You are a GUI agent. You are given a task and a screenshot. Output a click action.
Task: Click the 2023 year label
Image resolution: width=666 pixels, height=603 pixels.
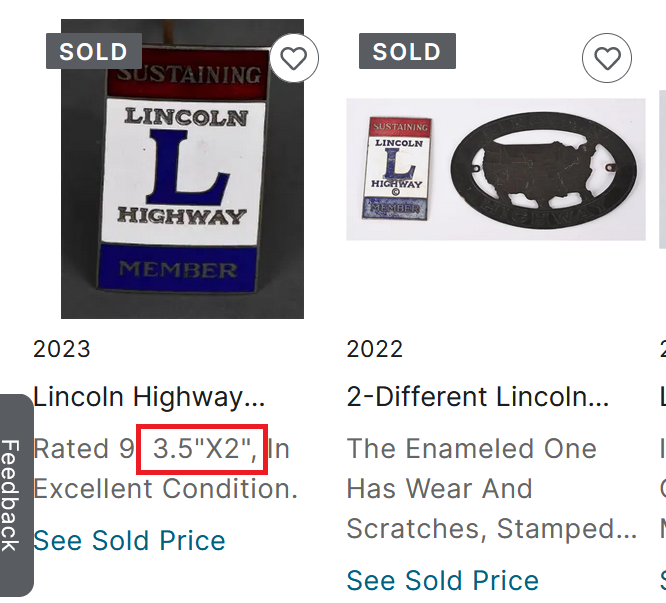pyautogui.click(x=62, y=349)
